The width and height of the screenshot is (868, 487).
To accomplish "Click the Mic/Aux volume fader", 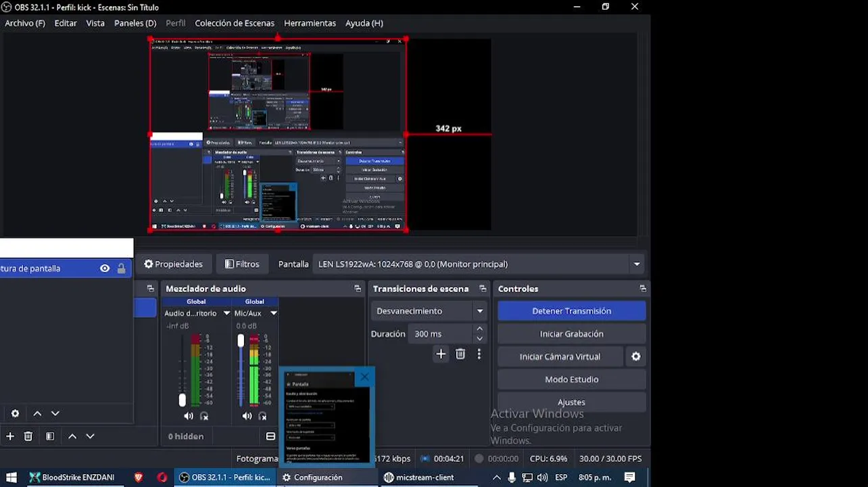I will pos(241,341).
